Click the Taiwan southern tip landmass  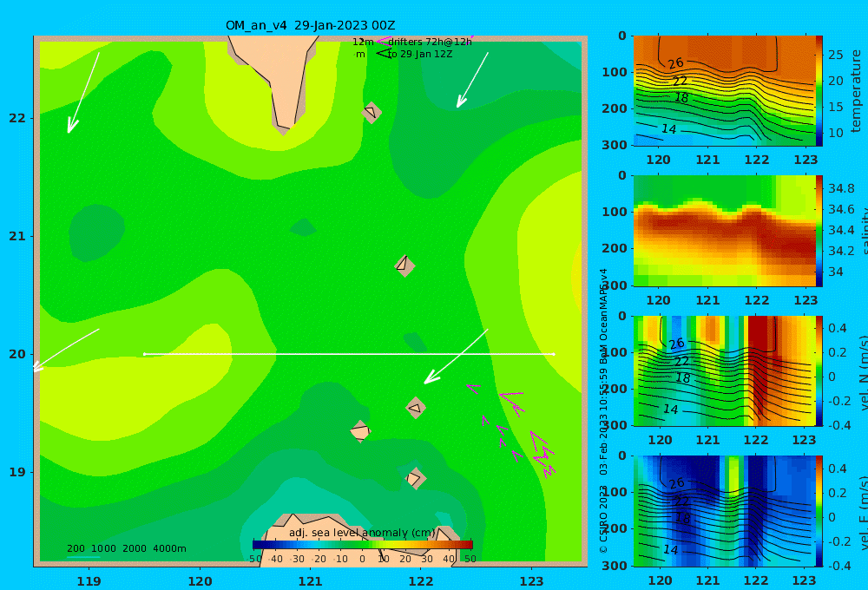(x=277, y=77)
